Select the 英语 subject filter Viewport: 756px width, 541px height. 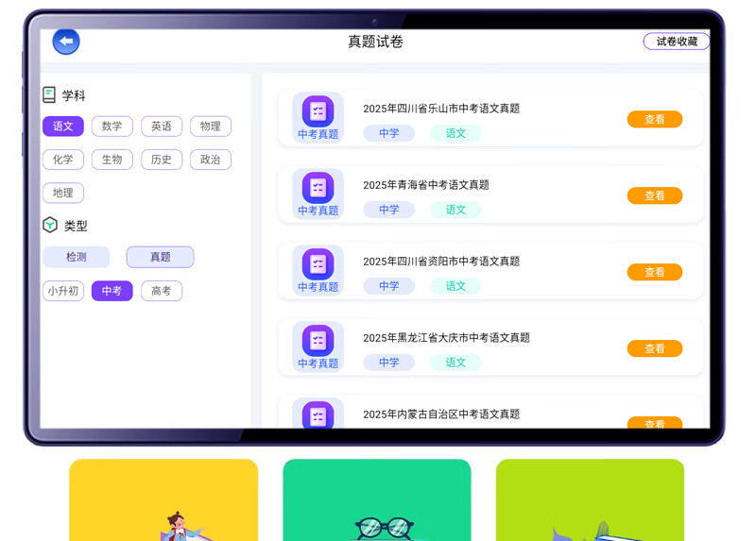click(162, 127)
